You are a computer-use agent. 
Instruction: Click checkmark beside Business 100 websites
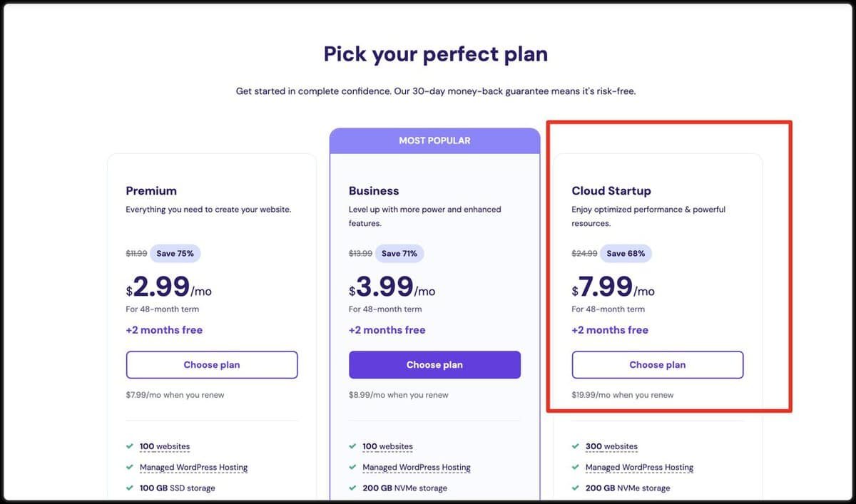[352, 446]
